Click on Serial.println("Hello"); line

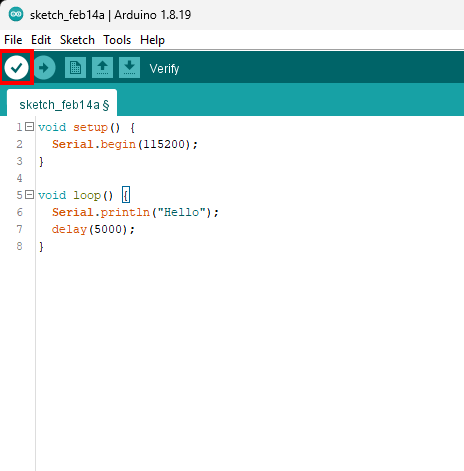point(135,212)
